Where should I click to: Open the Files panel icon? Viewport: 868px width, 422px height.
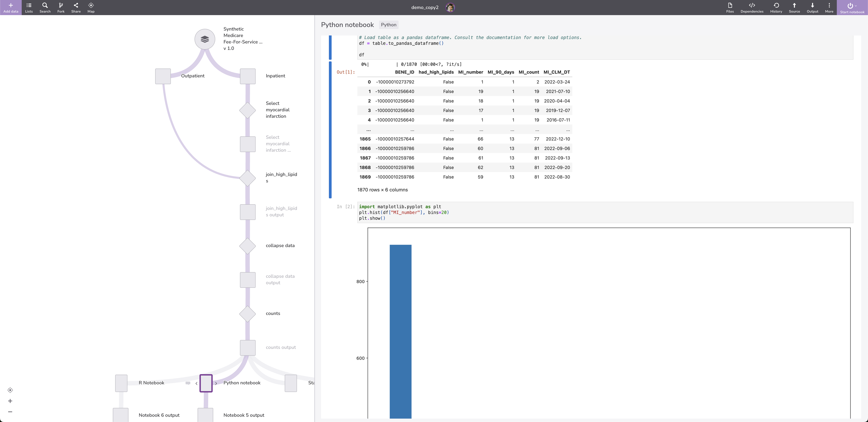coord(730,5)
